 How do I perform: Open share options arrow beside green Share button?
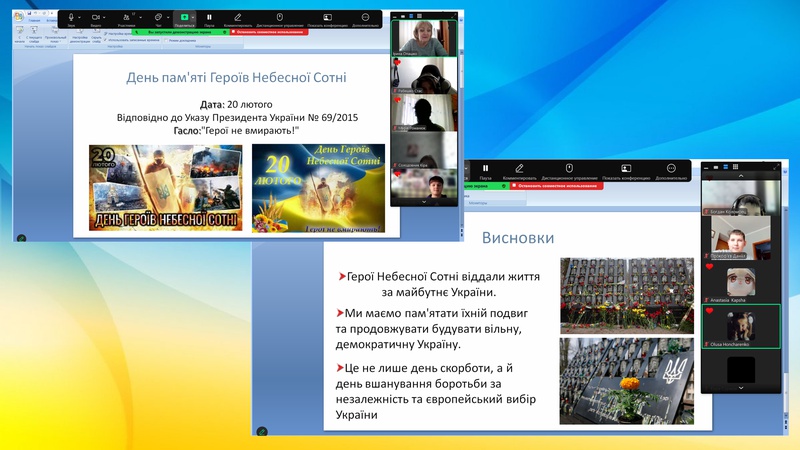[x=193, y=17]
